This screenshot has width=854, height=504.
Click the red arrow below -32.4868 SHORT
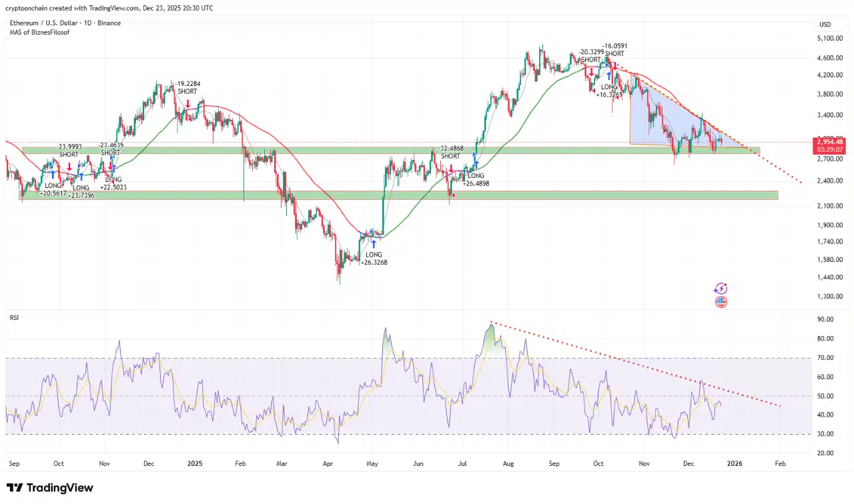click(x=452, y=169)
